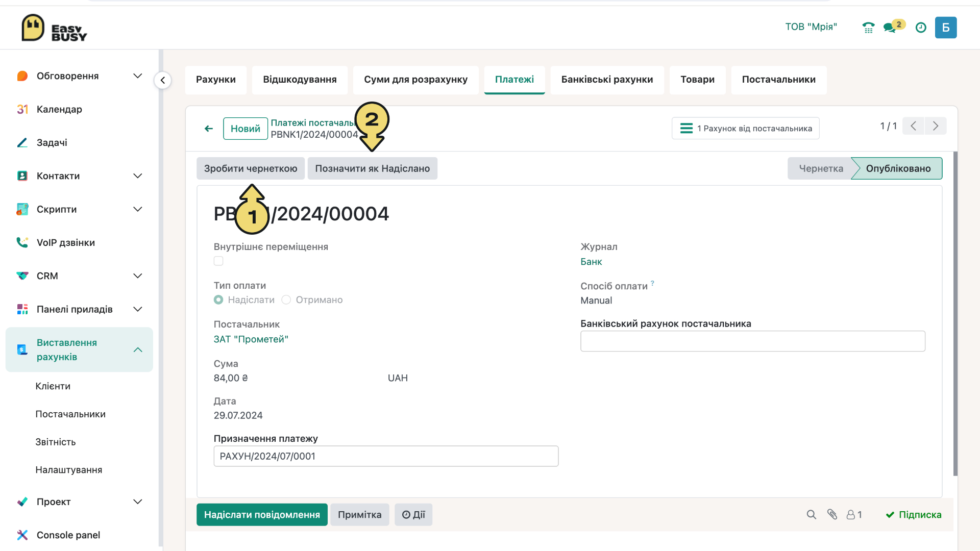
Task: Click the attachments paperclip icon
Action: tap(832, 514)
